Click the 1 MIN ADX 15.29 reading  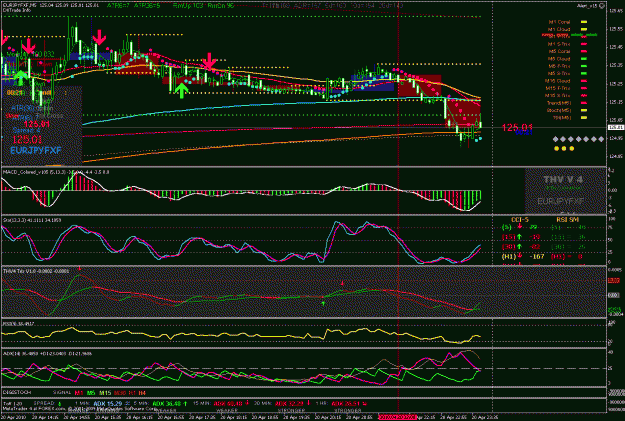[x=107, y=404]
